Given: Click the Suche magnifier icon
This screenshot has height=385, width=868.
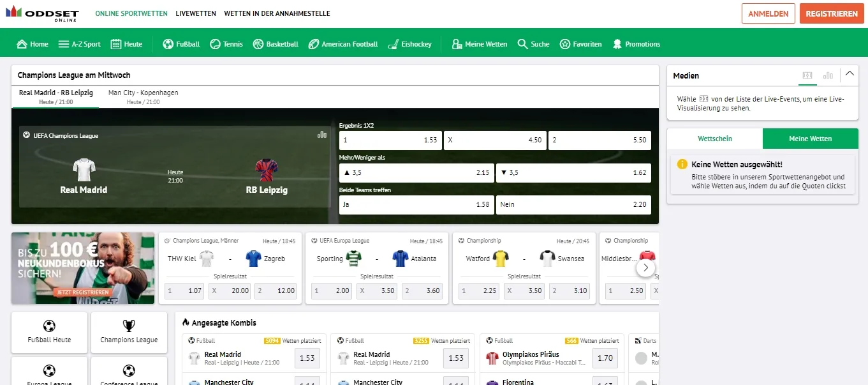Looking at the screenshot, I should (522, 44).
